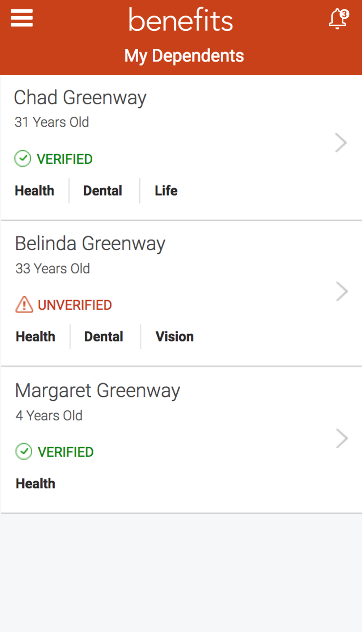Open the hamburger navigation menu
Viewport: 362px width, 644px height.
tap(22, 18)
